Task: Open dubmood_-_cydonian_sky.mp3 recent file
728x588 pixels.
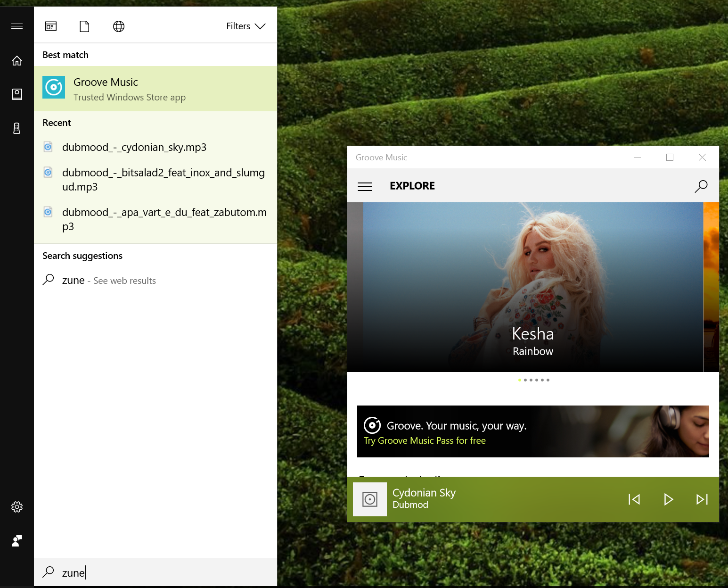Action: pos(155,147)
